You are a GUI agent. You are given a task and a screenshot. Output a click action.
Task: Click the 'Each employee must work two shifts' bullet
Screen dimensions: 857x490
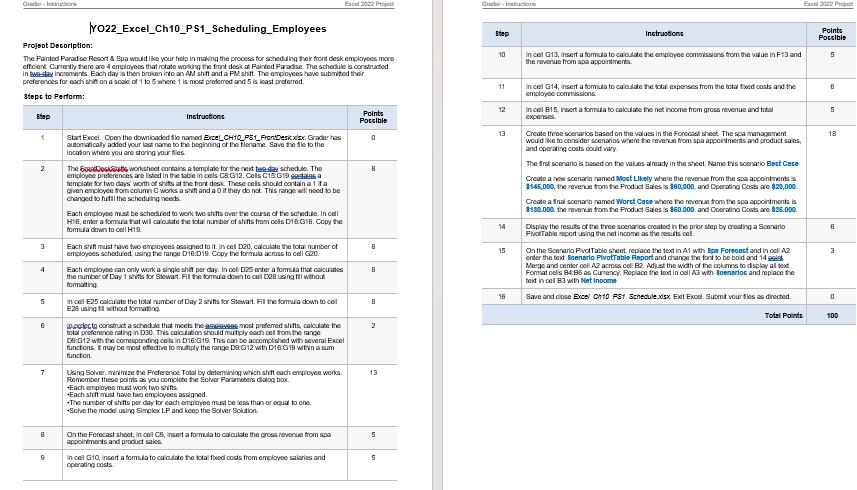(122, 388)
